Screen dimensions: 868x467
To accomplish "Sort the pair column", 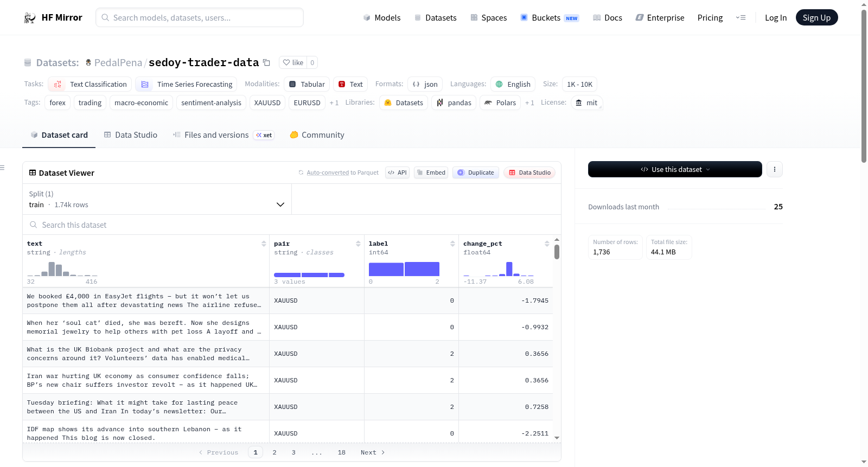I will (358, 244).
